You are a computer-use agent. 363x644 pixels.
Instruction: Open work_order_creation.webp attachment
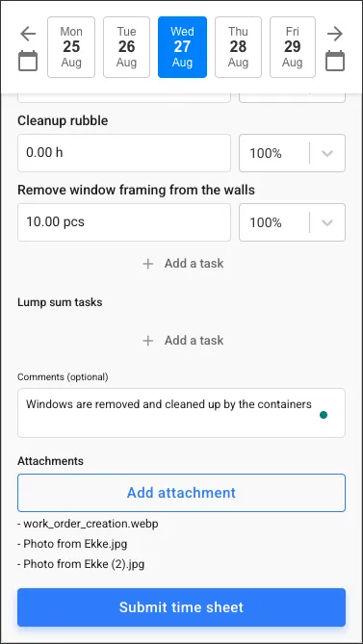(91, 524)
